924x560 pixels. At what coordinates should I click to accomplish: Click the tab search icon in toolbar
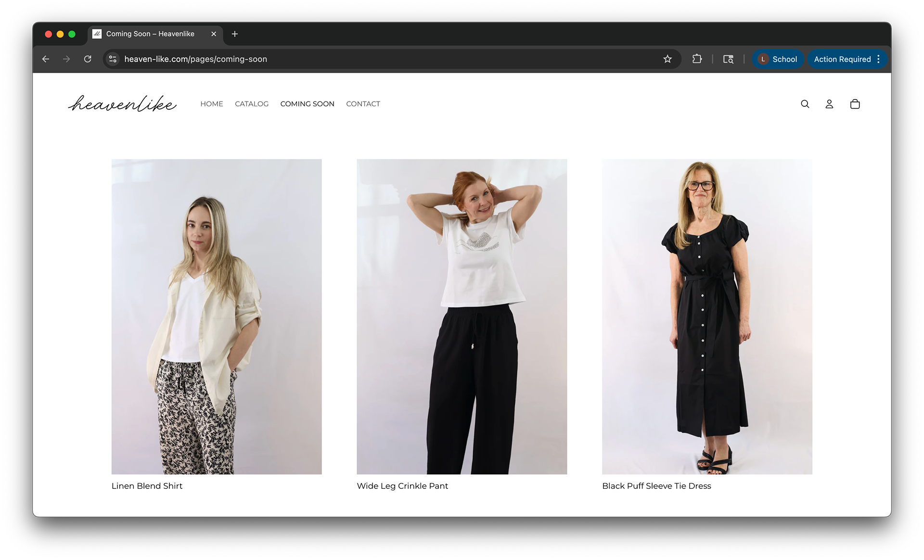(x=728, y=59)
